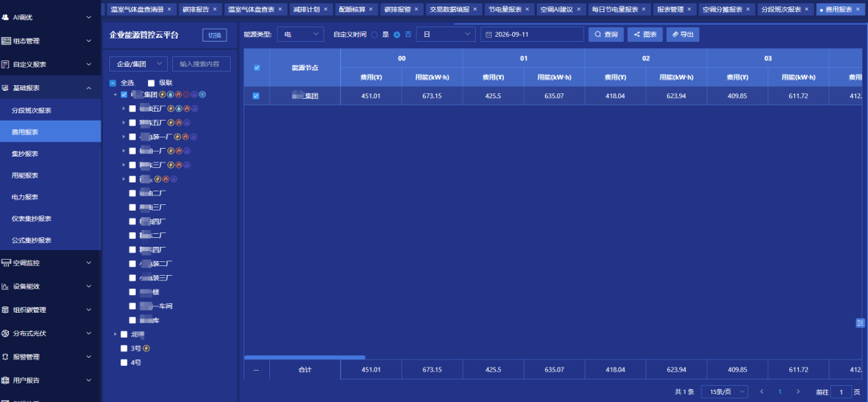Click the 前往 page jump input

click(x=841, y=392)
